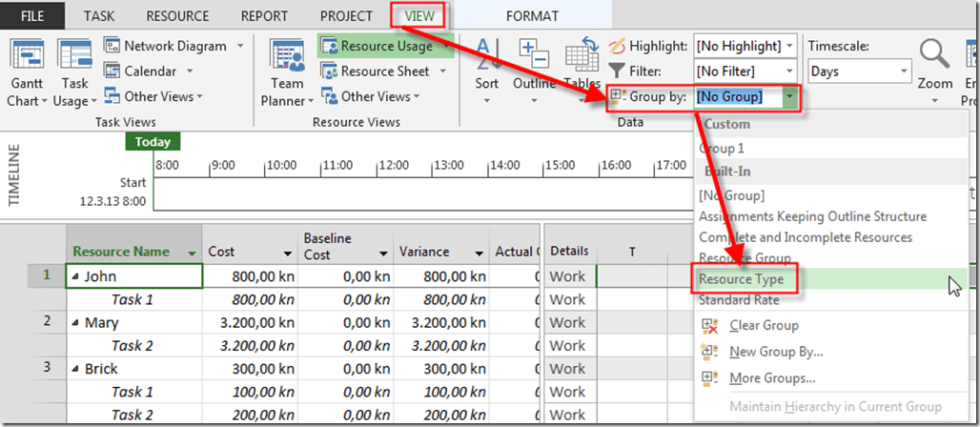Collapse the John resource row
The height and width of the screenshot is (427, 980).
click(x=76, y=276)
